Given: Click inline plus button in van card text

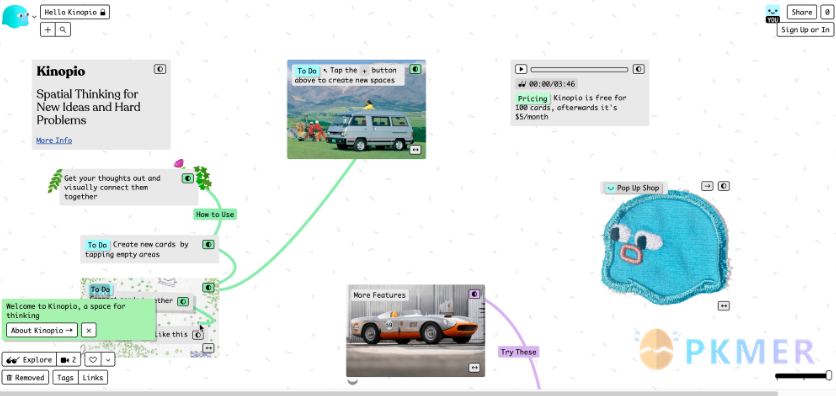Looking at the screenshot, I should 364,70.
